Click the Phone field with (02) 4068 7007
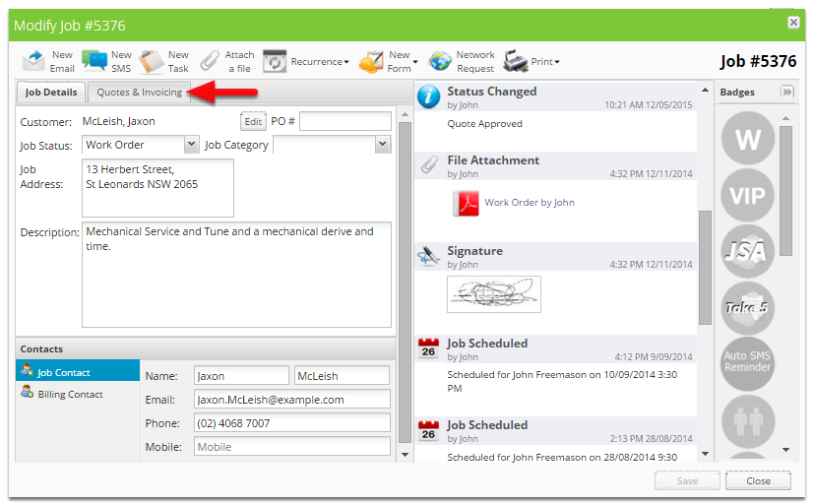 tap(291, 422)
